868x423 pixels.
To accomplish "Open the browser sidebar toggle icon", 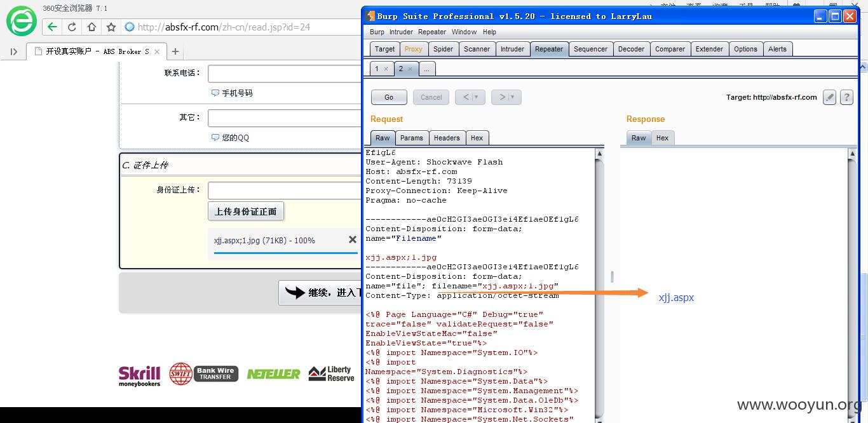I will (x=13, y=51).
